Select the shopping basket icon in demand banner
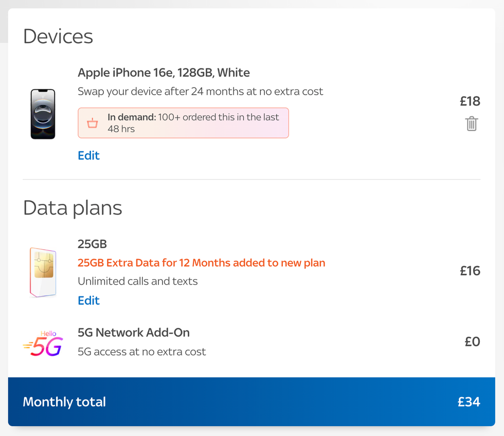The width and height of the screenshot is (504, 436). pos(92,123)
